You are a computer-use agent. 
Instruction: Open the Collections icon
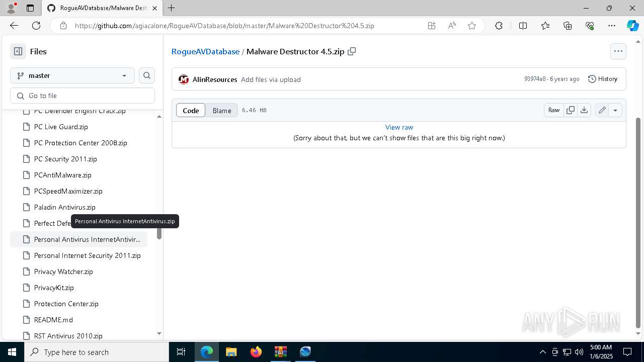coord(568,26)
